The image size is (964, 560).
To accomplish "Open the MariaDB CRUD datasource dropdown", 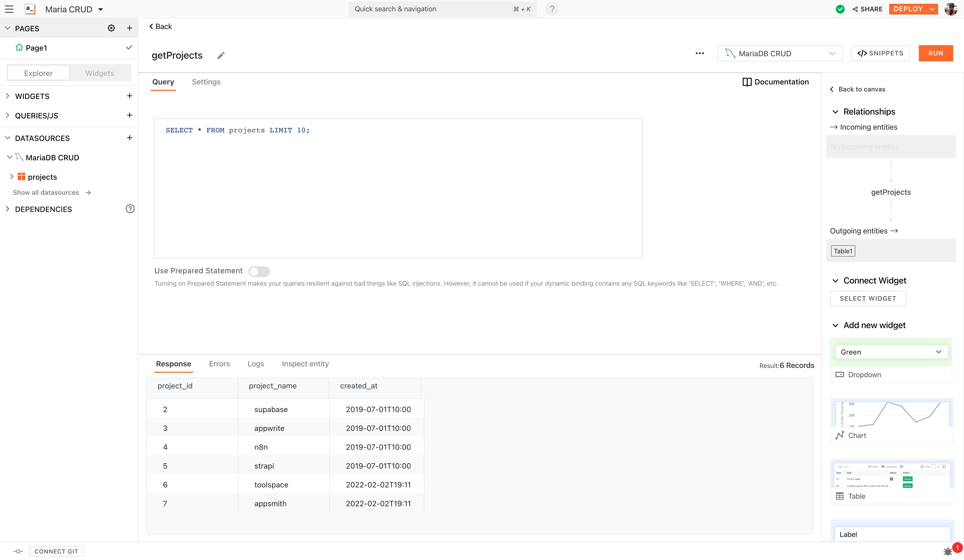I will [779, 54].
